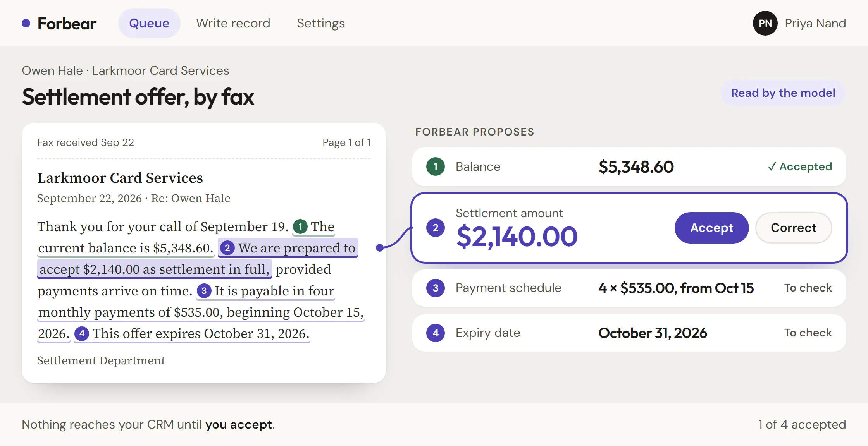Click the FORBEAR PROPOSES section heading
The width and height of the screenshot is (868, 446).
pos(475,132)
